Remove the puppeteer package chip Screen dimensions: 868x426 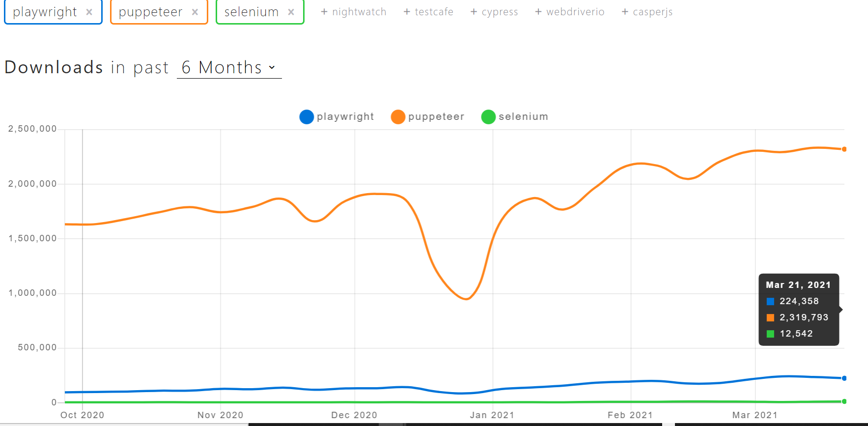[195, 12]
